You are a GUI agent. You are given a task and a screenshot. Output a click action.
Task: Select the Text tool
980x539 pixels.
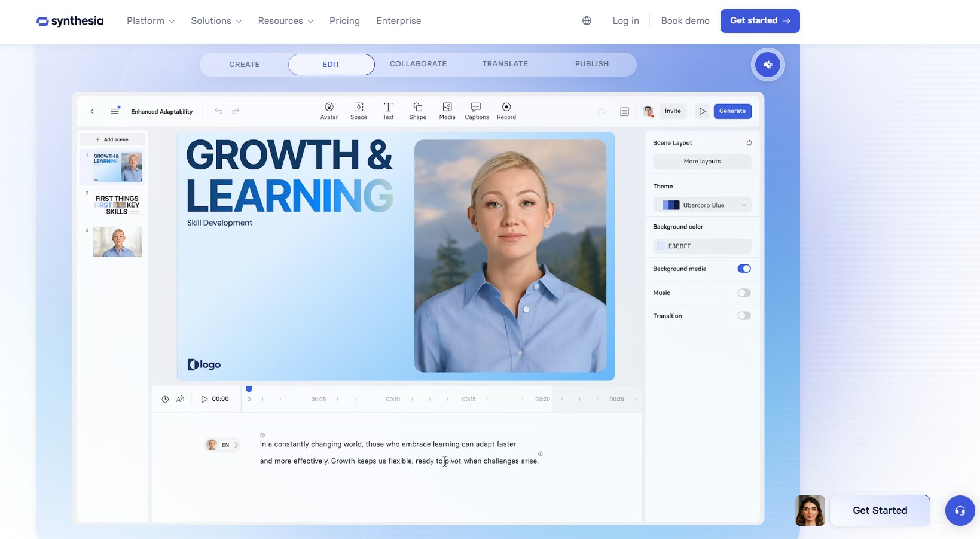pyautogui.click(x=388, y=111)
